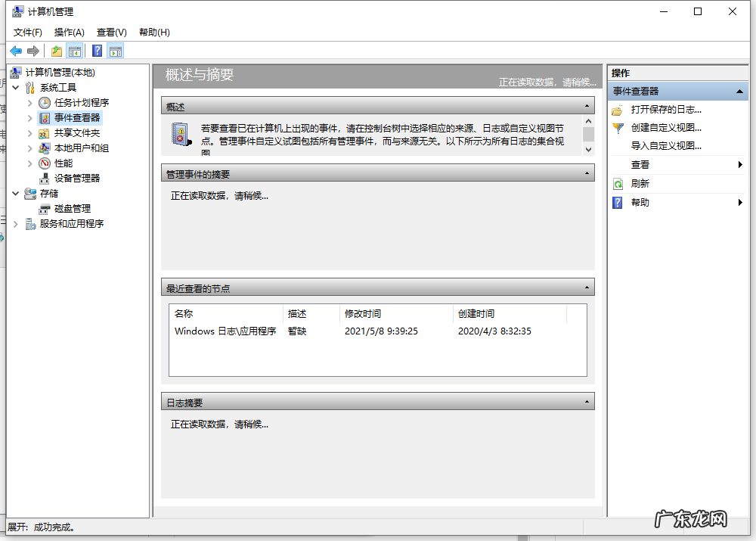Viewport: 756px width, 541px height.
Task: Click the forward navigation arrow
Action: click(x=33, y=50)
